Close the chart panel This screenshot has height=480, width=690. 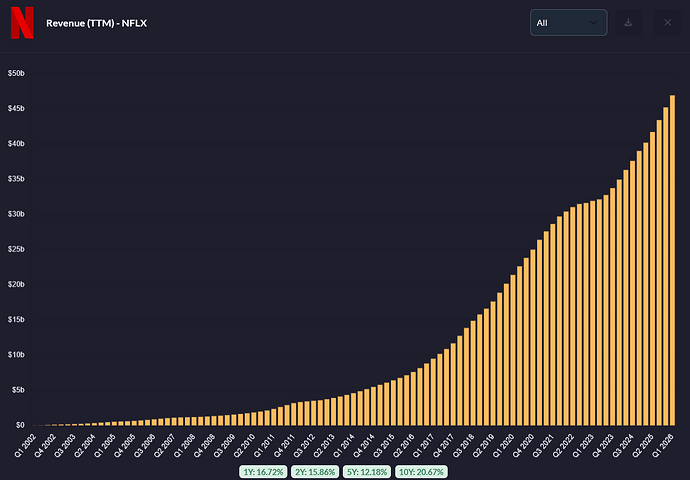click(668, 22)
